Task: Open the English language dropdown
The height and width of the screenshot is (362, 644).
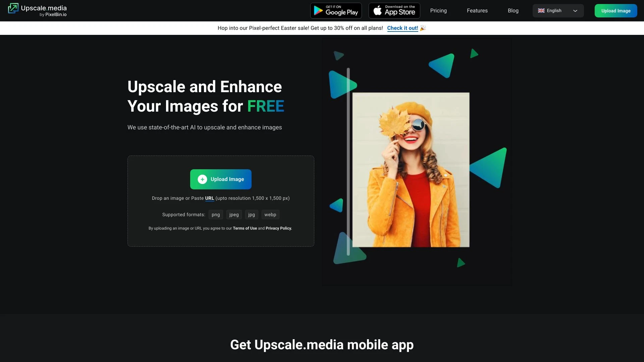Action: tap(554, 10)
